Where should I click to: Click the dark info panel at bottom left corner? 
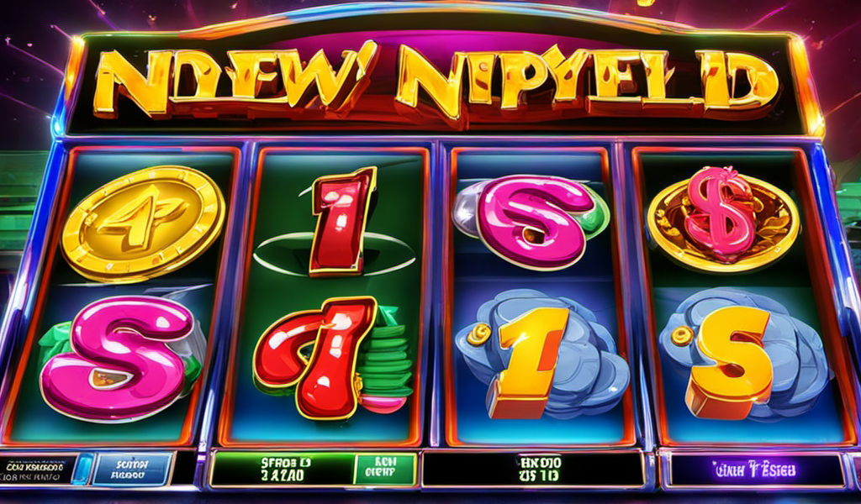pyautogui.click(x=36, y=470)
